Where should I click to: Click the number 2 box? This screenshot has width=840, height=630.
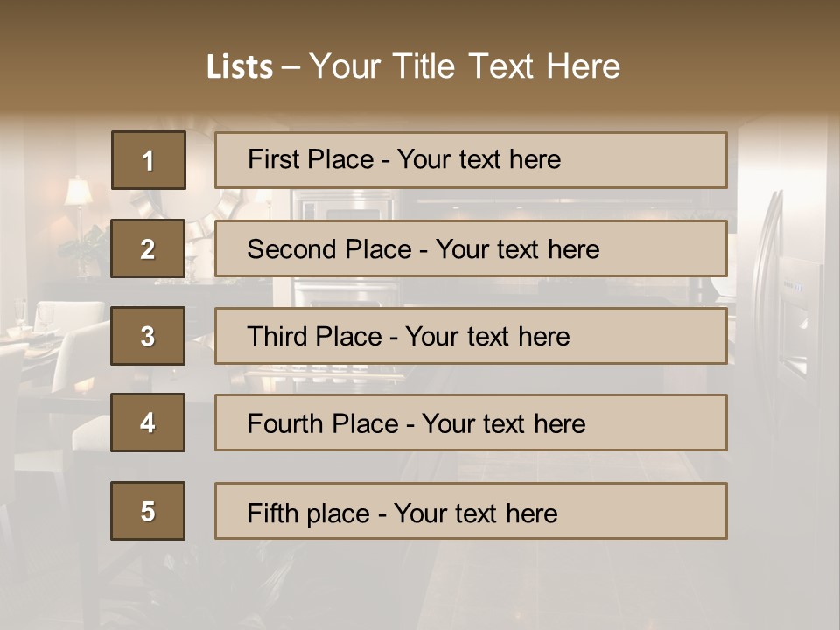pos(148,249)
